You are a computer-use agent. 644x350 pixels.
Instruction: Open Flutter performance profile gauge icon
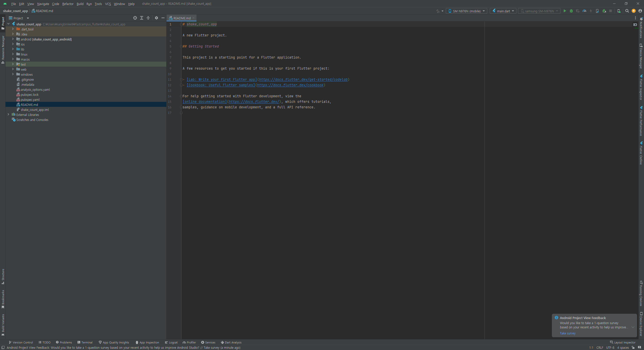tap(584, 11)
